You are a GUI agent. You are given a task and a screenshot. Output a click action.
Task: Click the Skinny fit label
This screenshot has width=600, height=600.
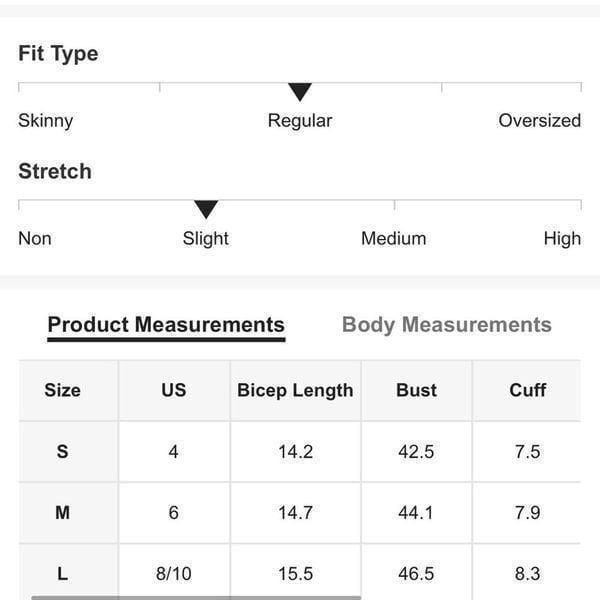46,121
